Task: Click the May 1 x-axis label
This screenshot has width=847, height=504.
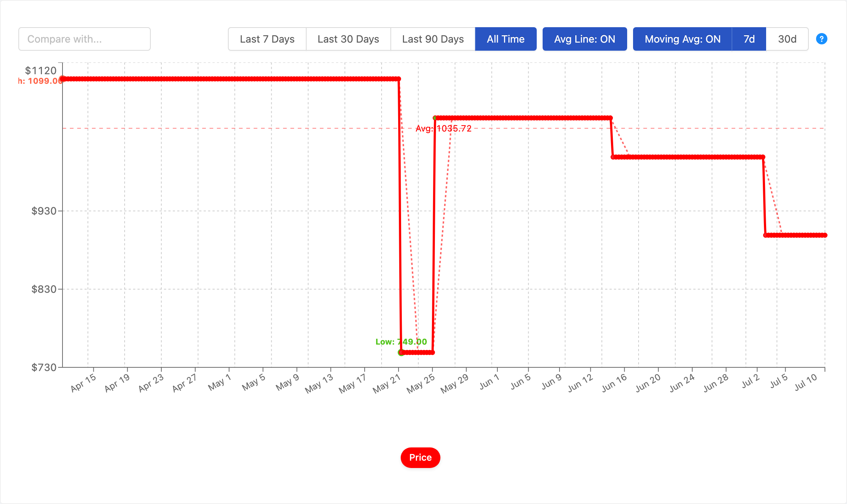Action: click(219, 382)
